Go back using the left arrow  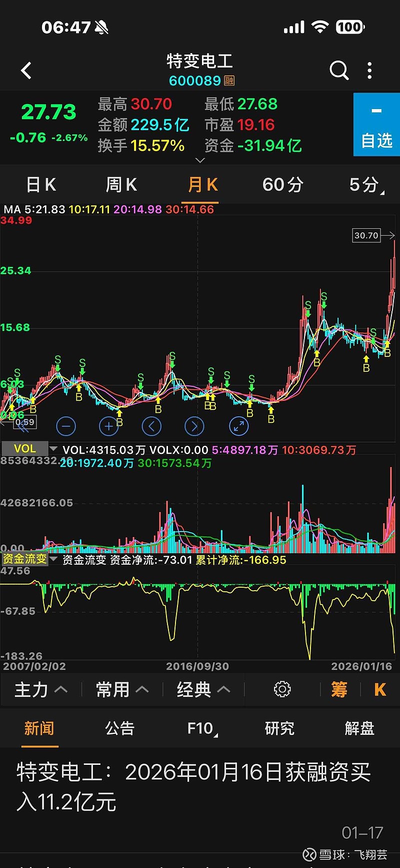coord(26,71)
